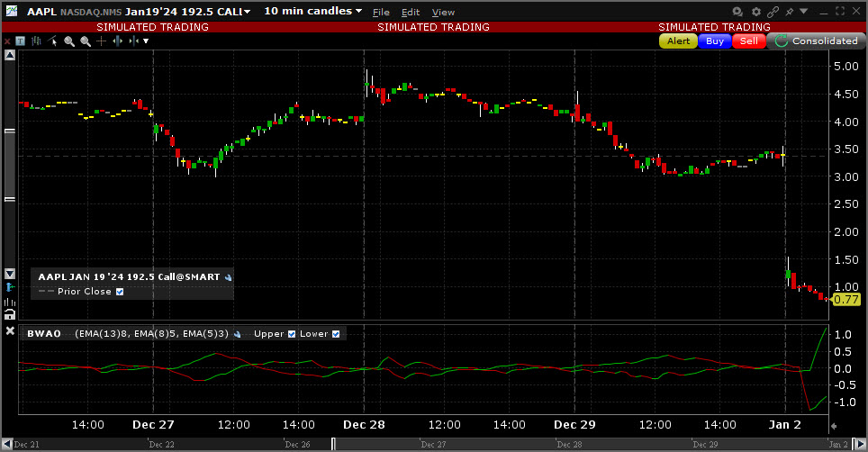Screen dimensions: 868x452
Task: Click the vertical price scale slider bar
Action: 10,165
